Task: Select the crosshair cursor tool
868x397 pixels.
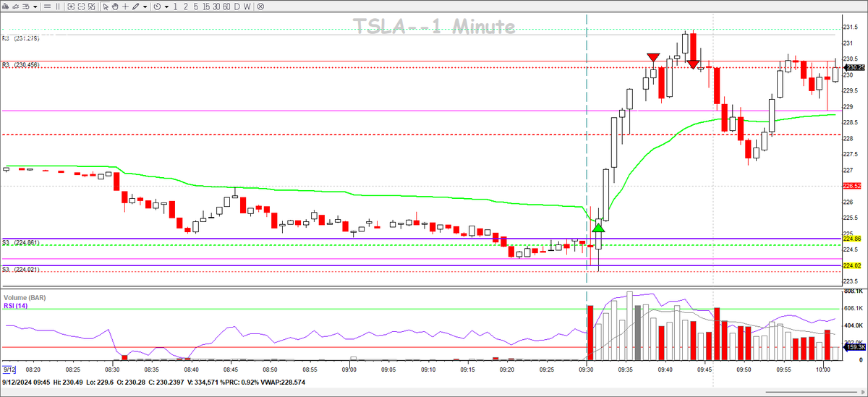Action: [125, 7]
